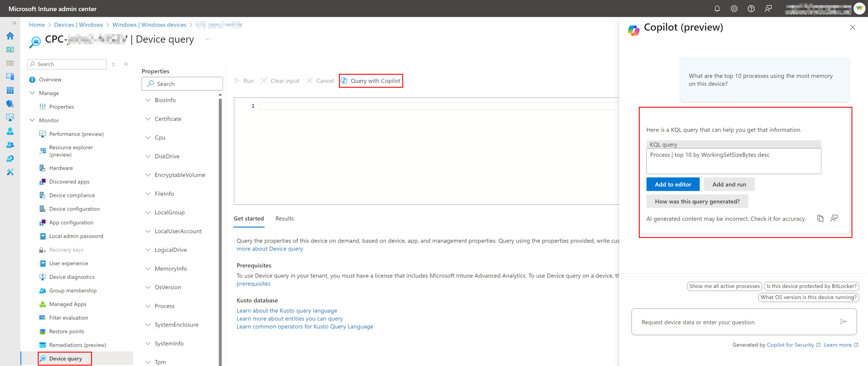Copy the Copilot response with copy icon

click(x=820, y=218)
